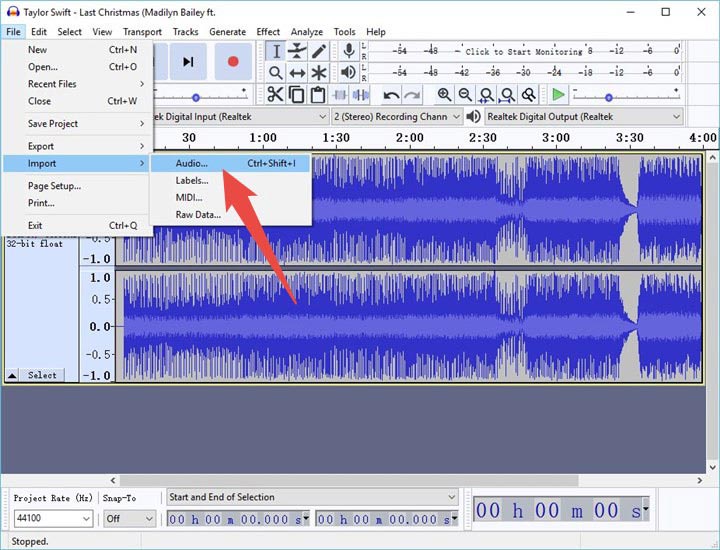Click the Zoom In magnifier icon

pyautogui.click(x=444, y=95)
